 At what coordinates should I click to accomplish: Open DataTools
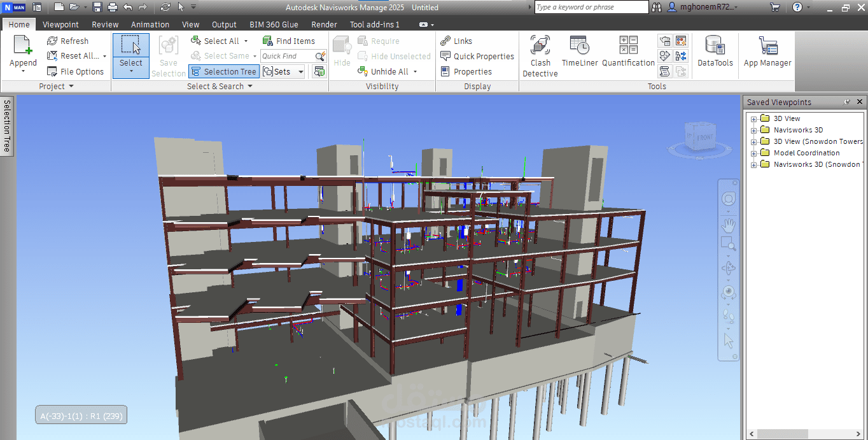(x=715, y=52)
